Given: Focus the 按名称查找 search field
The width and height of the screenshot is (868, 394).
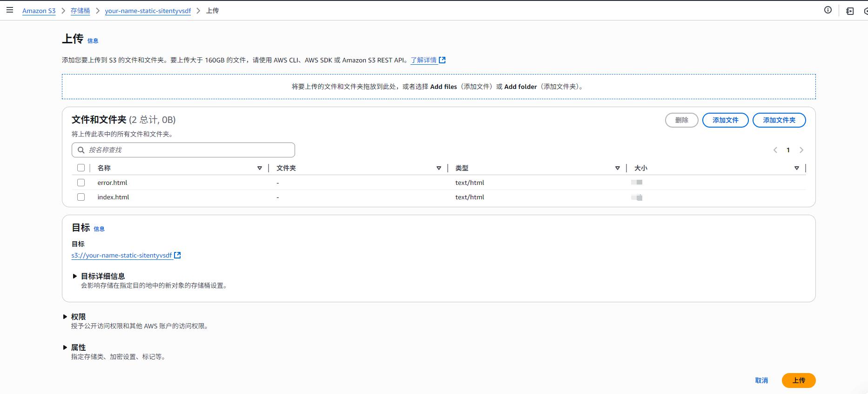Looking at the screenshot, I should (x=186, y=150).
